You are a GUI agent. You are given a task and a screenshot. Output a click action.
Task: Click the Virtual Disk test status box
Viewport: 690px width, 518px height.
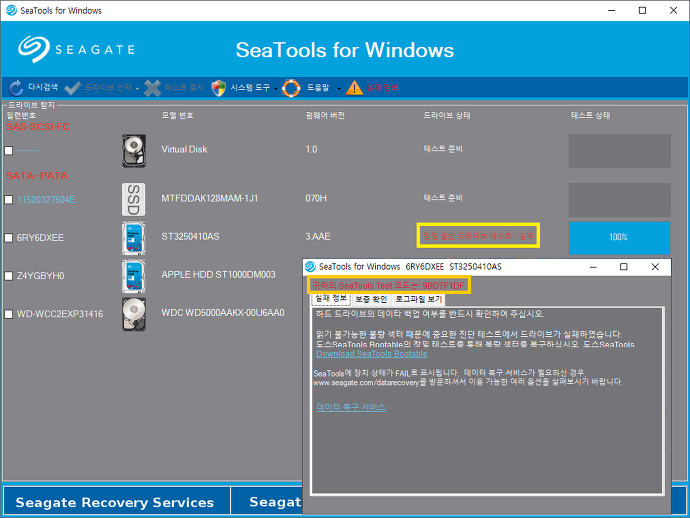(619, 151)
